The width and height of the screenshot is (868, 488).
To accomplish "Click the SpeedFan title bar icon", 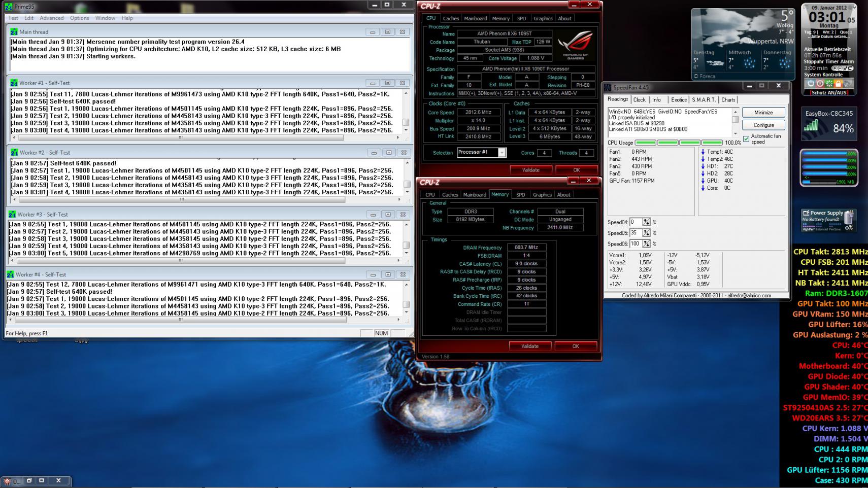I will pyautogui.click(x=608, y=87).
